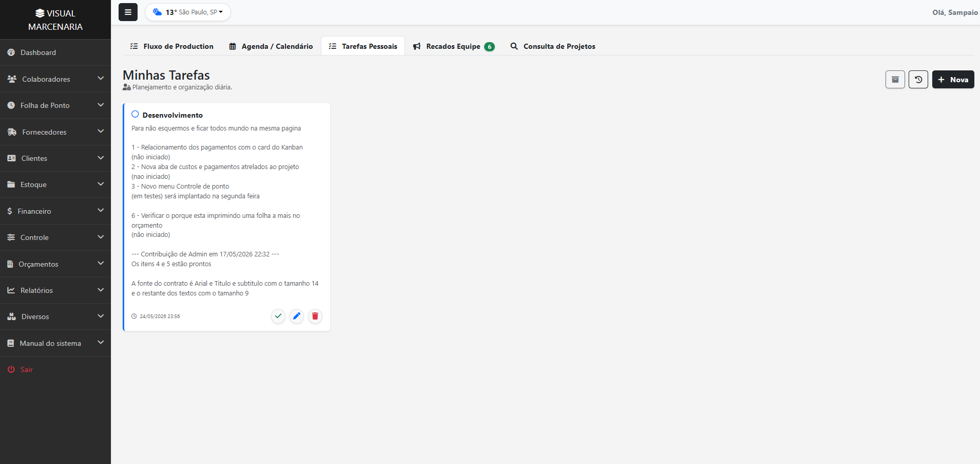Create a task with the Nova button

click(953, 80)
